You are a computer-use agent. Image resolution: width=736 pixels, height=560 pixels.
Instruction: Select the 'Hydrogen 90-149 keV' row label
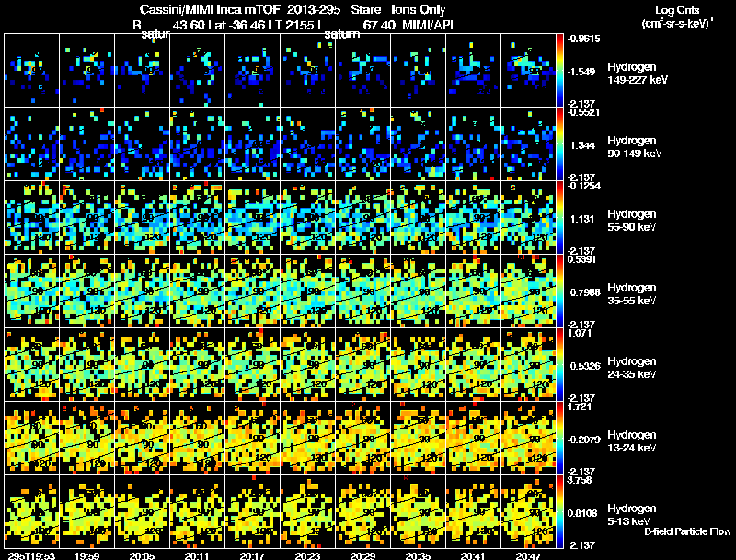click(634, 147)
